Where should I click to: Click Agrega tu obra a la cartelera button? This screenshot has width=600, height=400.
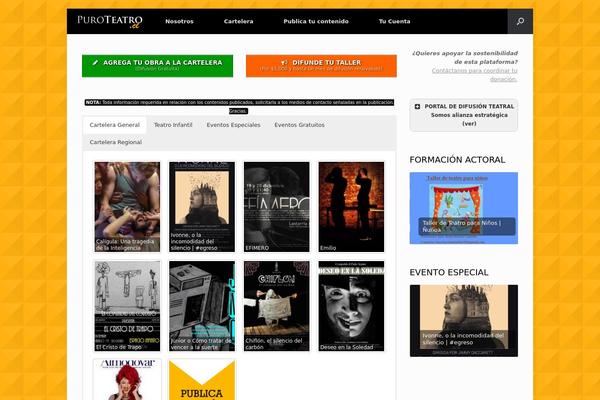click(x=157, y=65)
